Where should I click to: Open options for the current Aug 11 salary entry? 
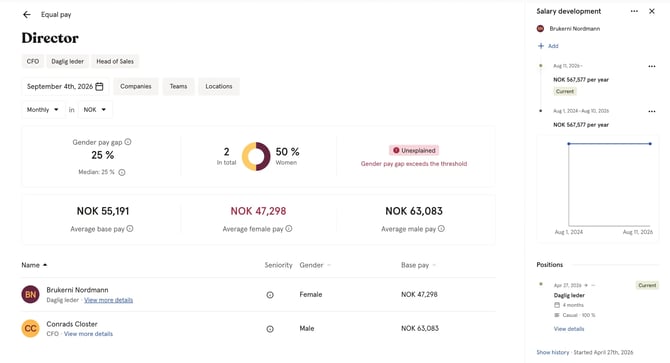[652, 66]
